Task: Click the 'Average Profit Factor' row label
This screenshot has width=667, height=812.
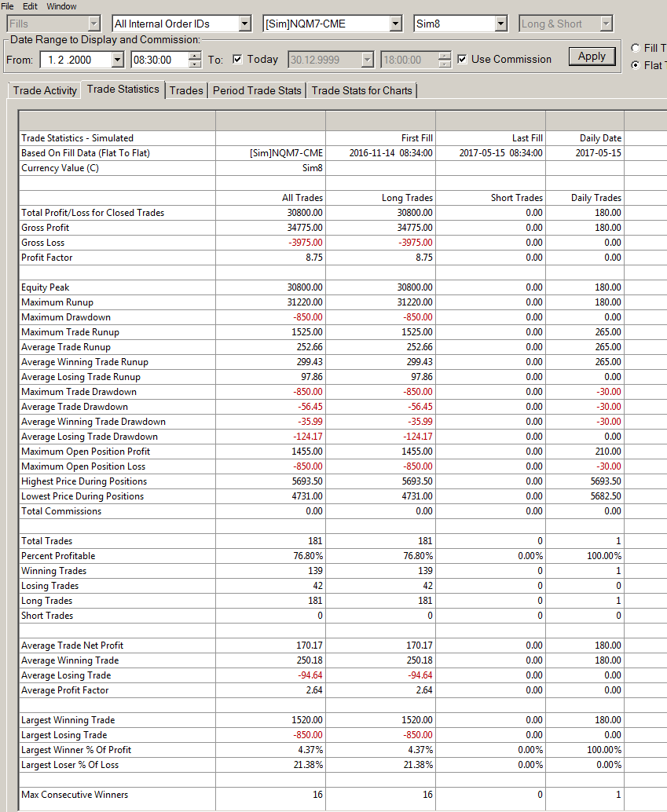Action: 64,691
